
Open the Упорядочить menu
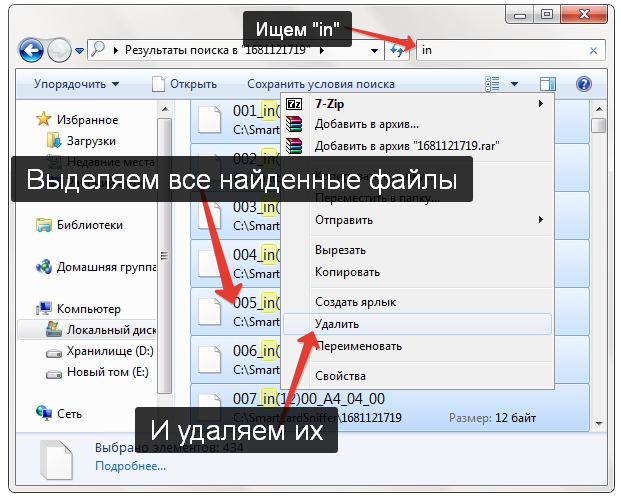[76, 84]
